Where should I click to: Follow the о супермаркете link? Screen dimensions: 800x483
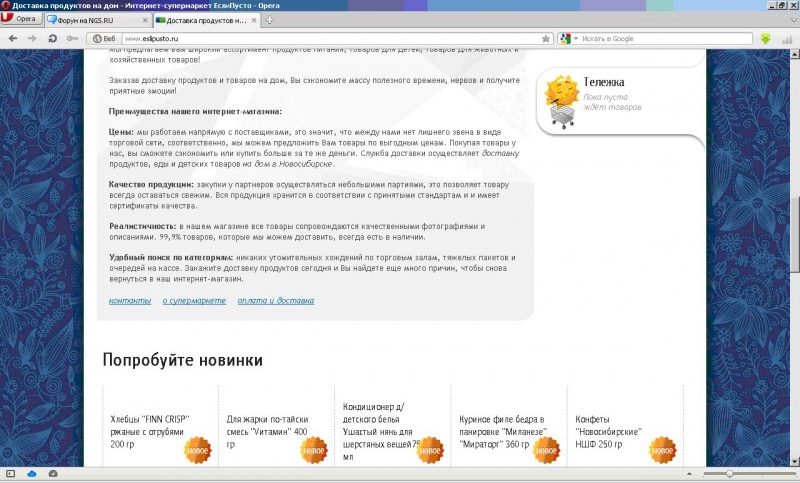click(194, 300)
